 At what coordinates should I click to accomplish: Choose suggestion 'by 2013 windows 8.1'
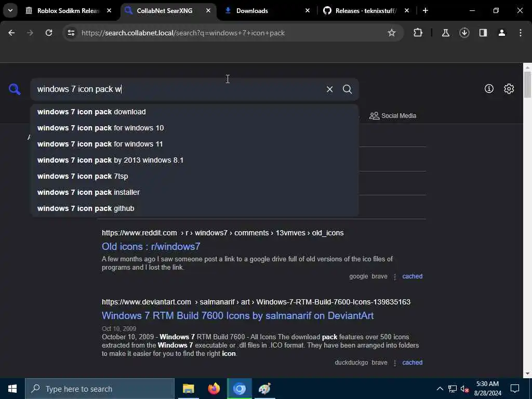click(x=194, y=160)
